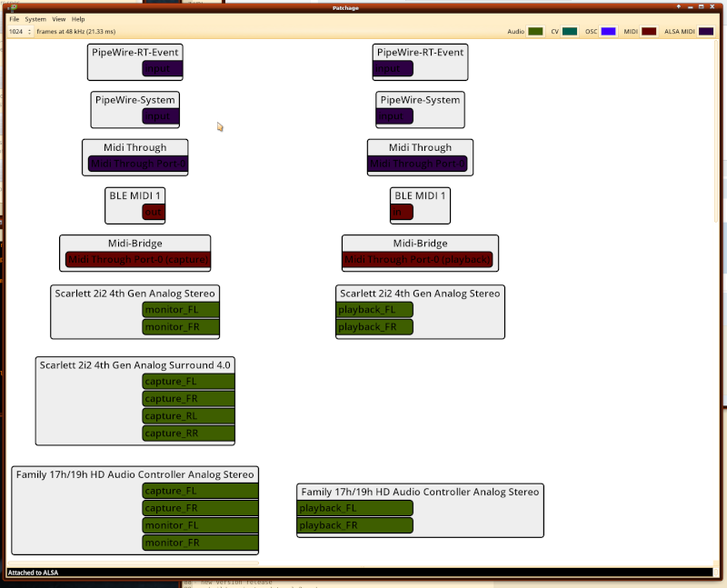
Task: Click the Midi Through Port-0 (playback) port
Action: click(x=417, y=260)
